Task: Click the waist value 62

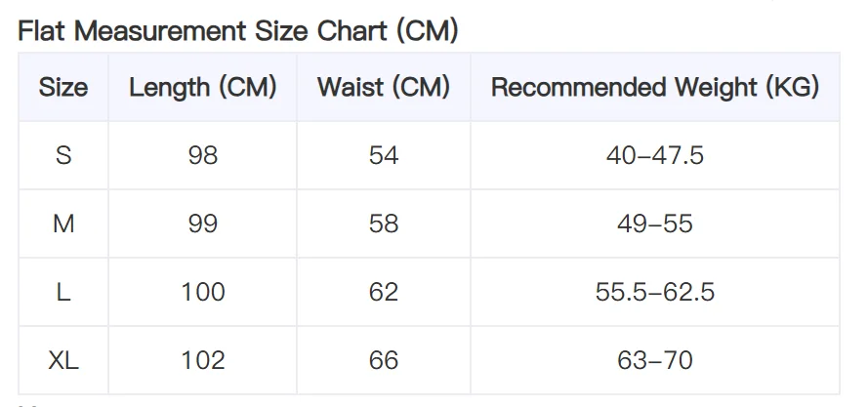Action: click(384, 292)
